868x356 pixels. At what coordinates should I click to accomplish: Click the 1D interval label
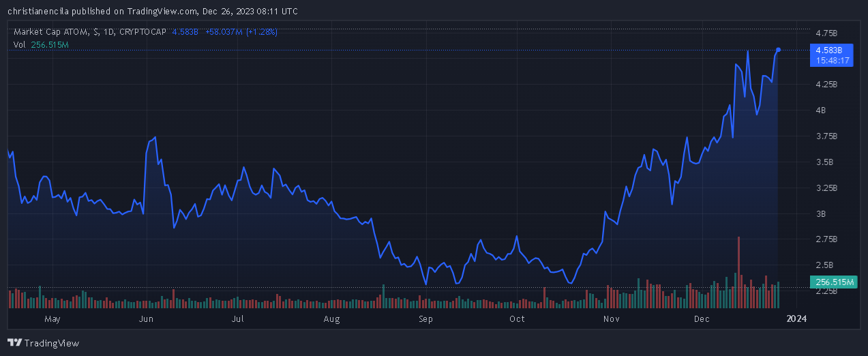coord(108,32)
